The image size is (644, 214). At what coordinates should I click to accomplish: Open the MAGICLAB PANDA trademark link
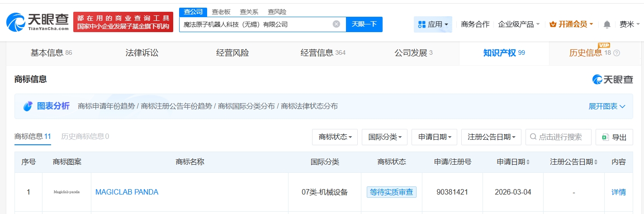coord(127,192)
